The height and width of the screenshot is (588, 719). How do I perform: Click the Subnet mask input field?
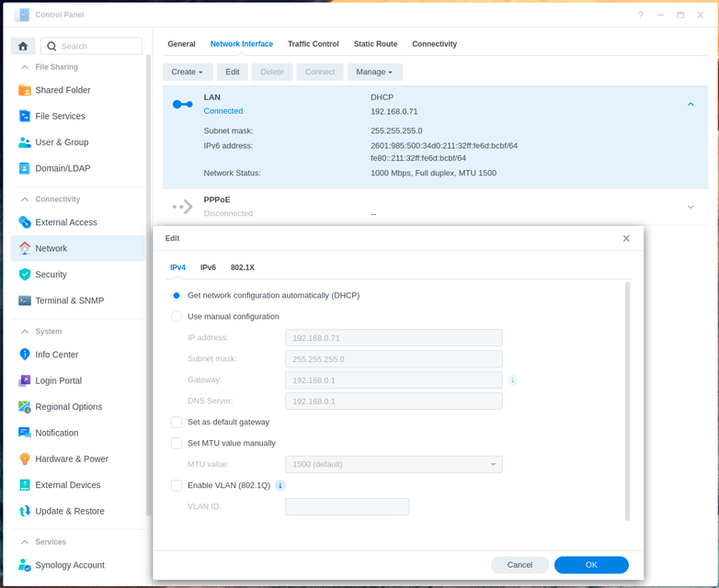tap(394, 359)
